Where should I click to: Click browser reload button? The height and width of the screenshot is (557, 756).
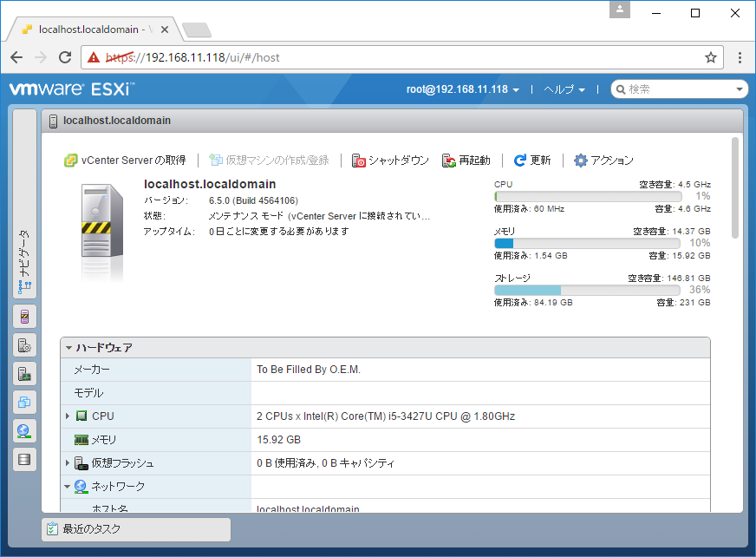65,57
